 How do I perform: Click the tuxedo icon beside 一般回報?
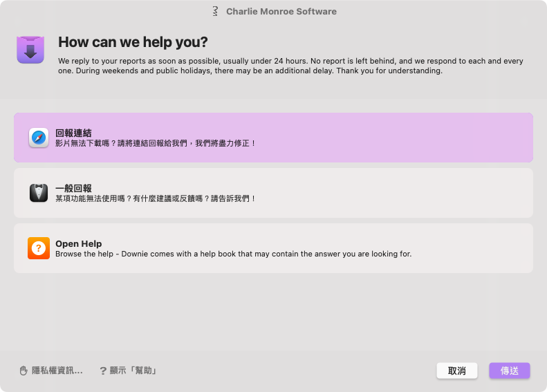[39, 193]
